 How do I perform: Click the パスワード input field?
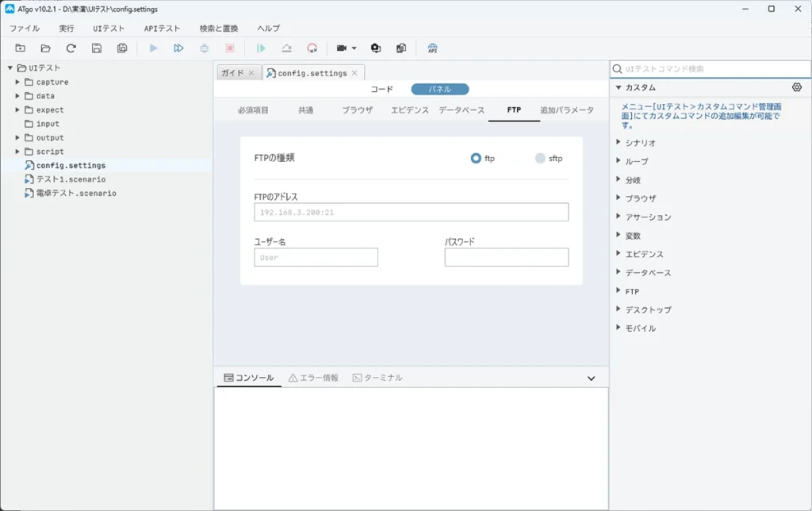(x=507, y=257)
